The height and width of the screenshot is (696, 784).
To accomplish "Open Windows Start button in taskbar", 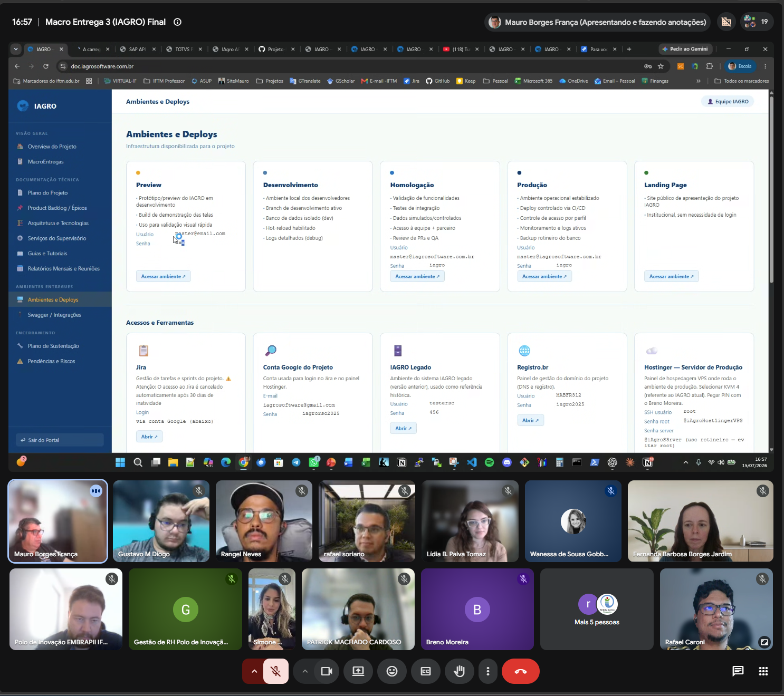I will click(x=120, y=462).
